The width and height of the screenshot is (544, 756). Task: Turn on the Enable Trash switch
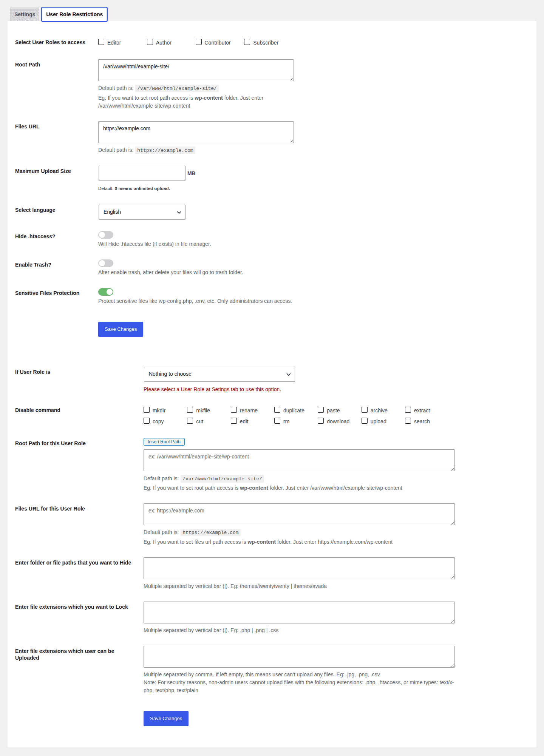pyautogui.click(x=106, y=263)
